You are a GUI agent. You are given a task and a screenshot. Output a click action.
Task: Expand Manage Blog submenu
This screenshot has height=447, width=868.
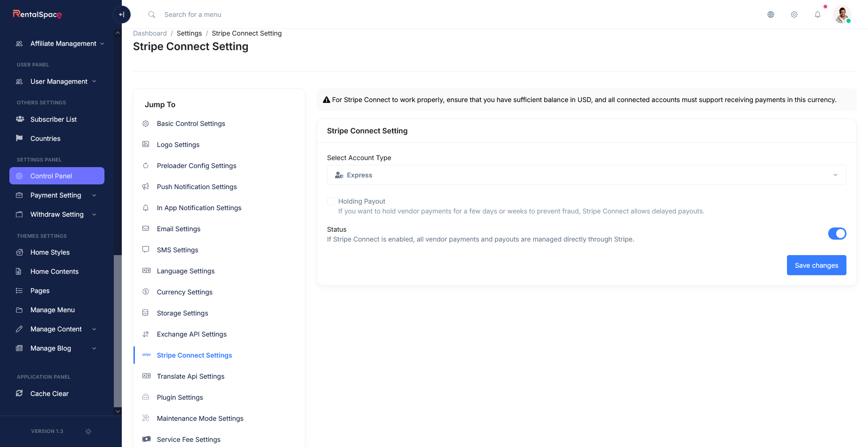[57, 348]
